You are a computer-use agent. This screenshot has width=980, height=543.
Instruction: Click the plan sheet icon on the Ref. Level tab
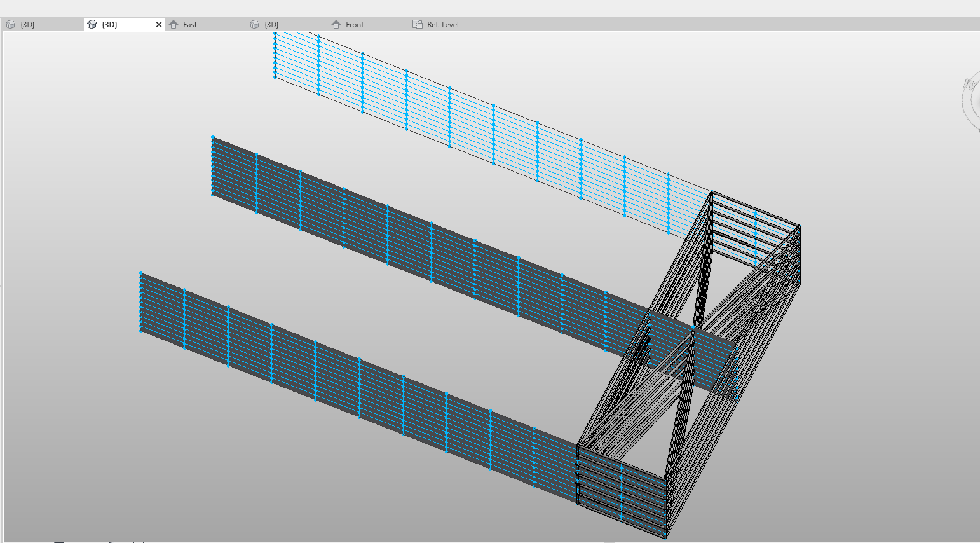(x=418, y=24)
